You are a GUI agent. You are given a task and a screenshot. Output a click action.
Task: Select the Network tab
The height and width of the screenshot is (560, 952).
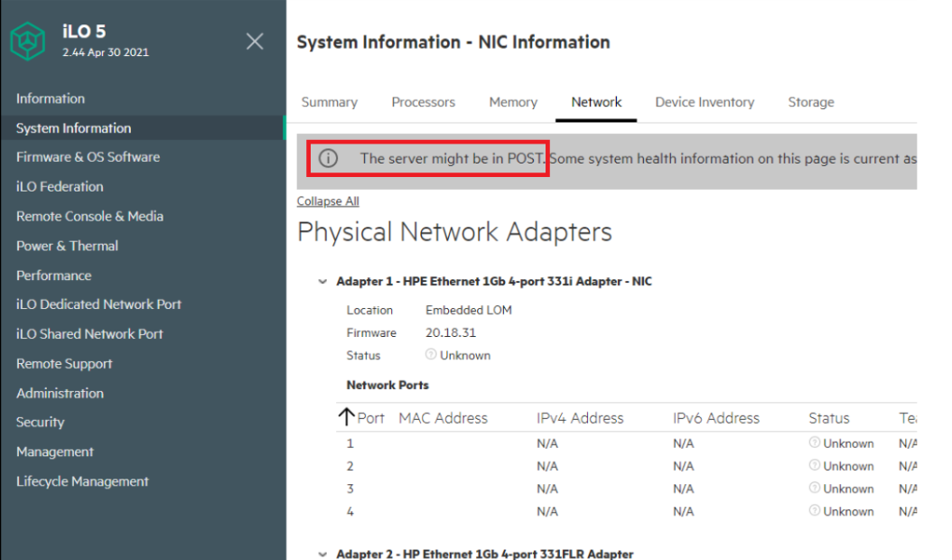[x=596, y=102]
